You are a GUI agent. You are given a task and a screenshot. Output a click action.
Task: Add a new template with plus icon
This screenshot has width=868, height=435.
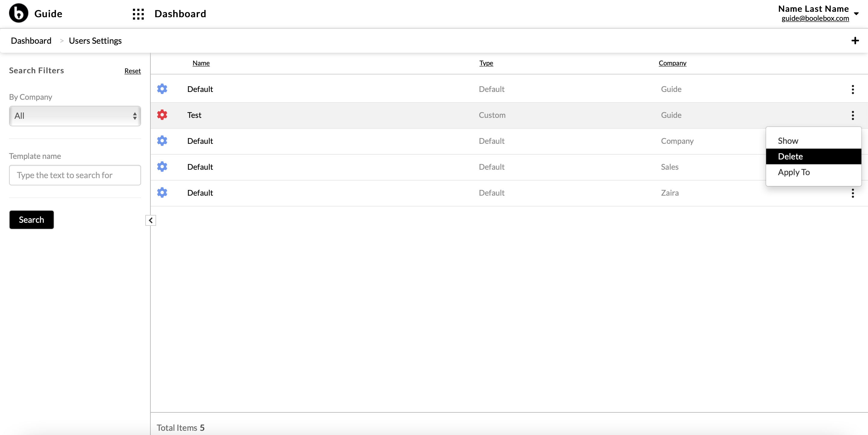[855, 41]
